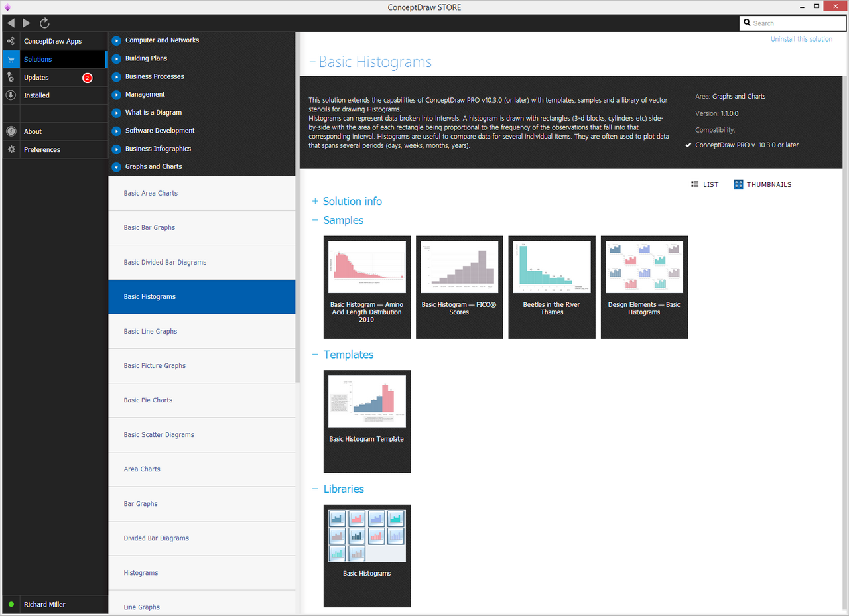Collapse the Samples section
Image resolution: width=849 pixels, height=616 pixels.
315,221
